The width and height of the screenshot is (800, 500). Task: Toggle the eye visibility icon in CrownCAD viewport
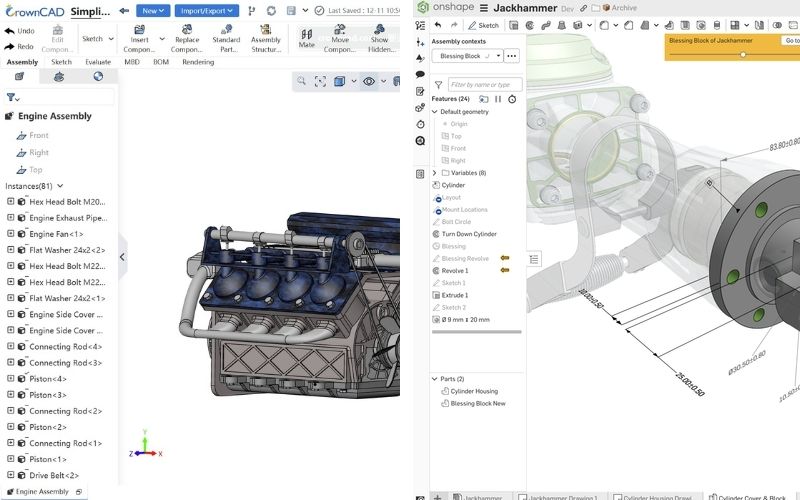(369, 81)
